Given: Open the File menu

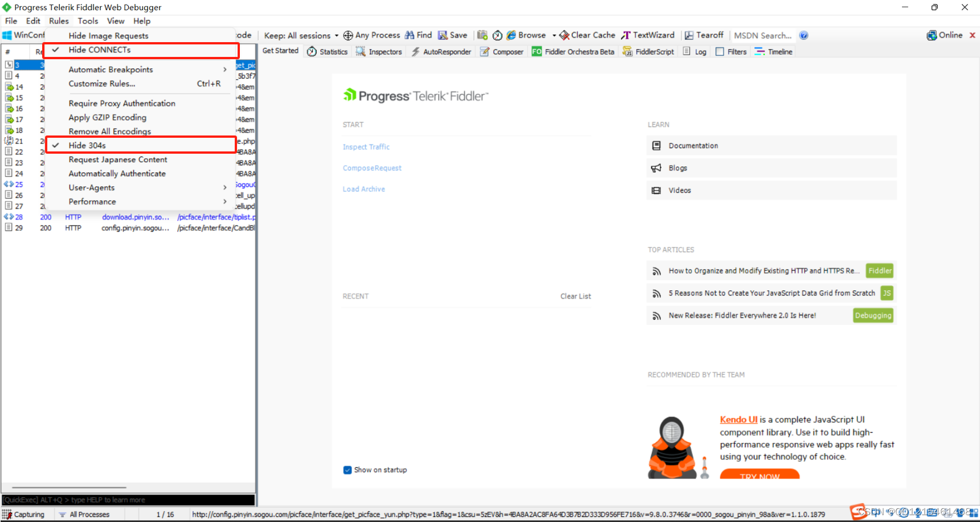Looking at the screenshot, I should tap(11, 21).
